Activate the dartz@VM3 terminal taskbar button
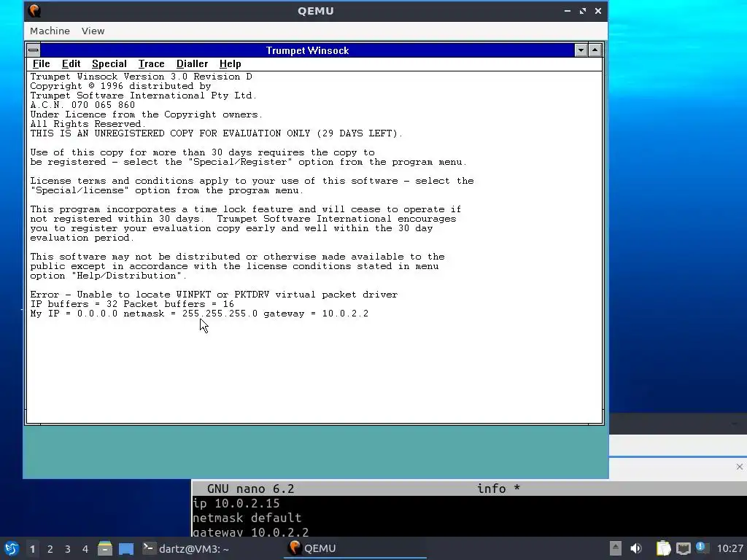 [x=186, y=548]
